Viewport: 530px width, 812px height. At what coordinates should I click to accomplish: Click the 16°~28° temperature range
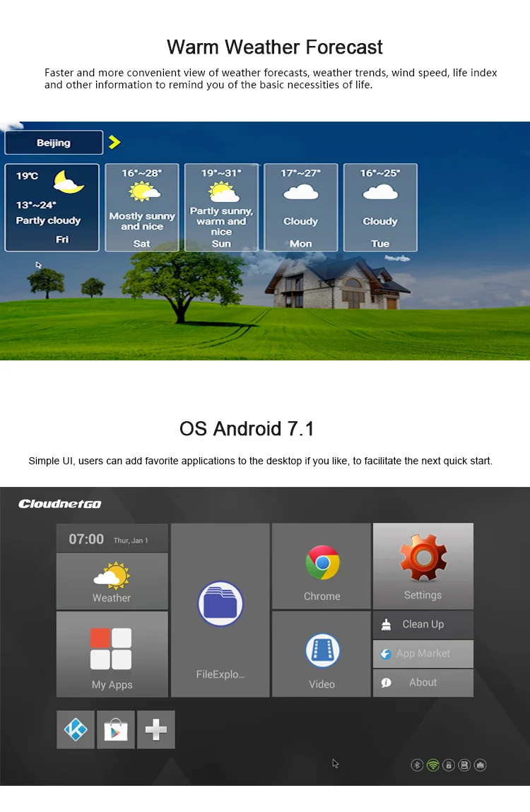pyautogui.click(x=142, y=173)
